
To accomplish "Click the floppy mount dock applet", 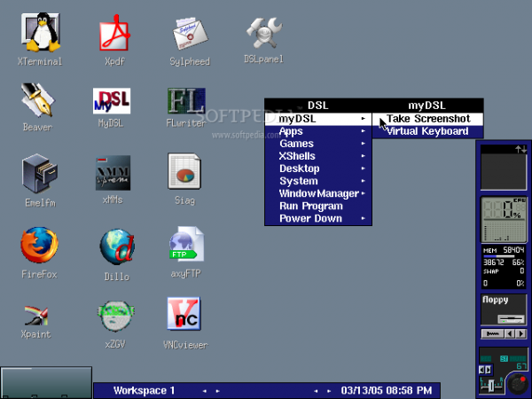I will point(504,311).
